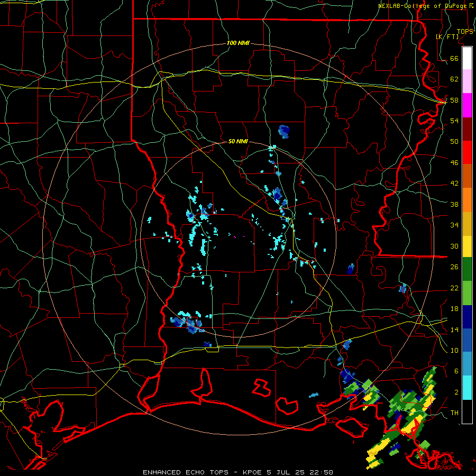Click the legend value '30'
The width and height of the screenshot is (476, 476).
coord(454,246)
